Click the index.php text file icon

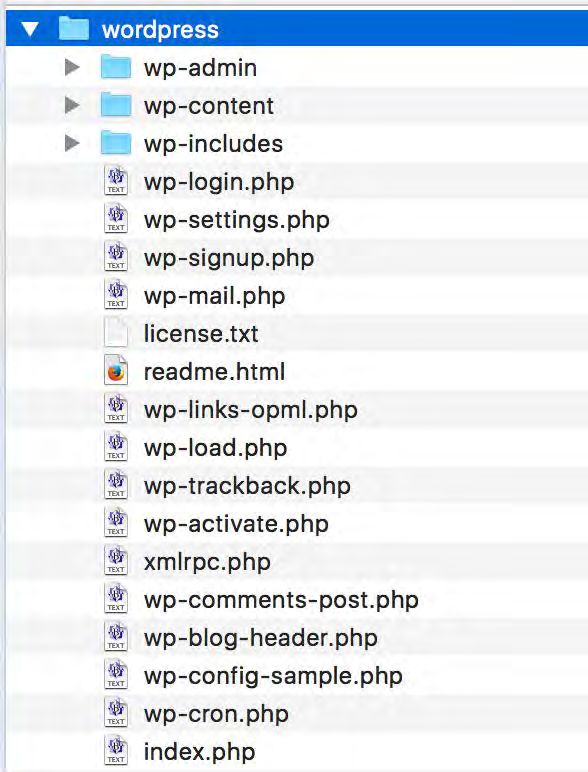(x=116, y=751)
